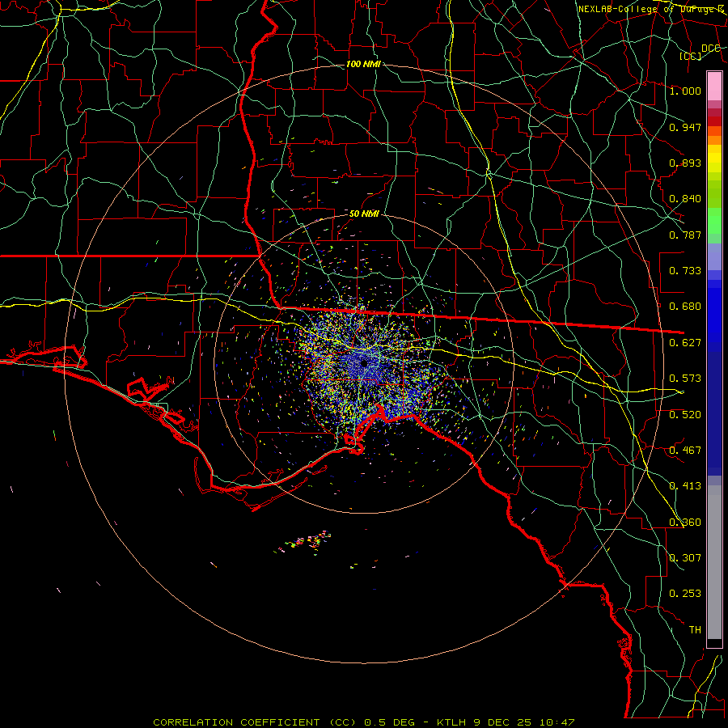Select the 0.467 scale value

tap(685, 451)
